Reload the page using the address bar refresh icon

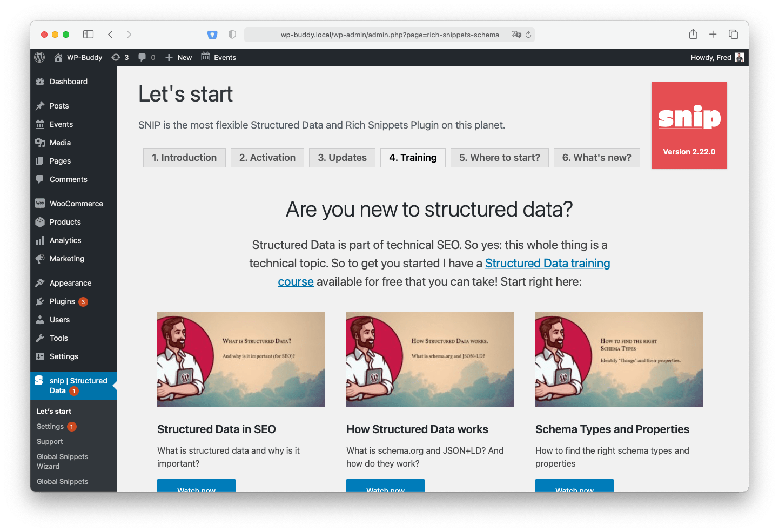pos(528,34)
